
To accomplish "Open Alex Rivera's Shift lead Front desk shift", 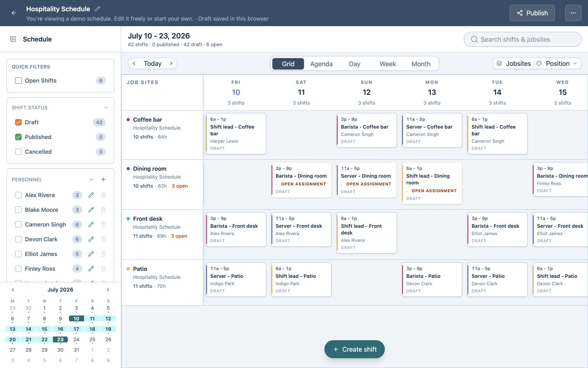I will pos(367,233).
